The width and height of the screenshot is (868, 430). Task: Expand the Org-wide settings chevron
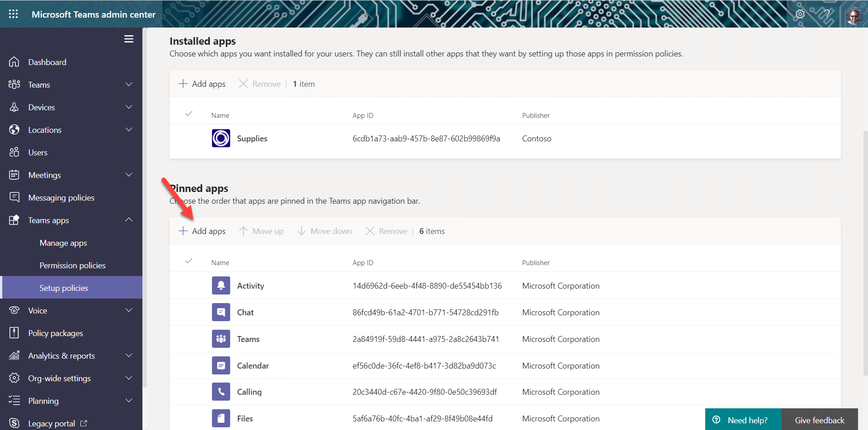coord(129,378)
